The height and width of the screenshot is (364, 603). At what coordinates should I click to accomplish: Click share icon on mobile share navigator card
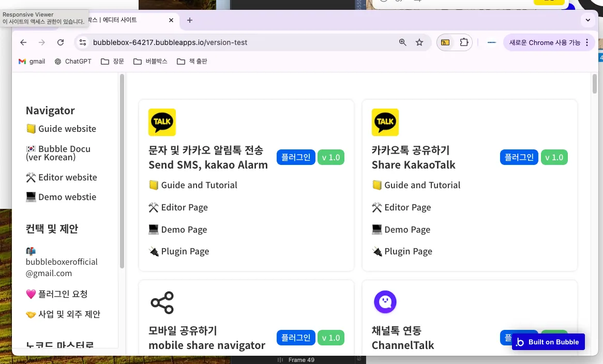pos(162,302)
